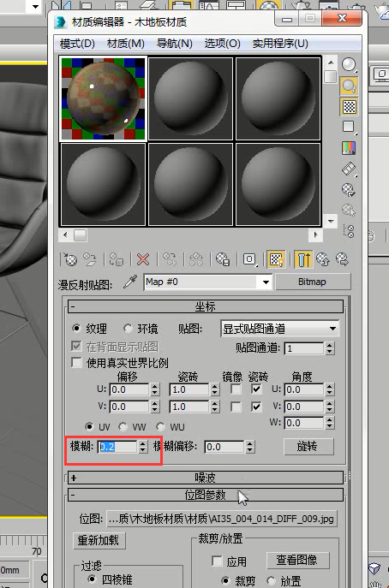
Task: Click the 模糊 spinner arrows
Action: (143, 447)
